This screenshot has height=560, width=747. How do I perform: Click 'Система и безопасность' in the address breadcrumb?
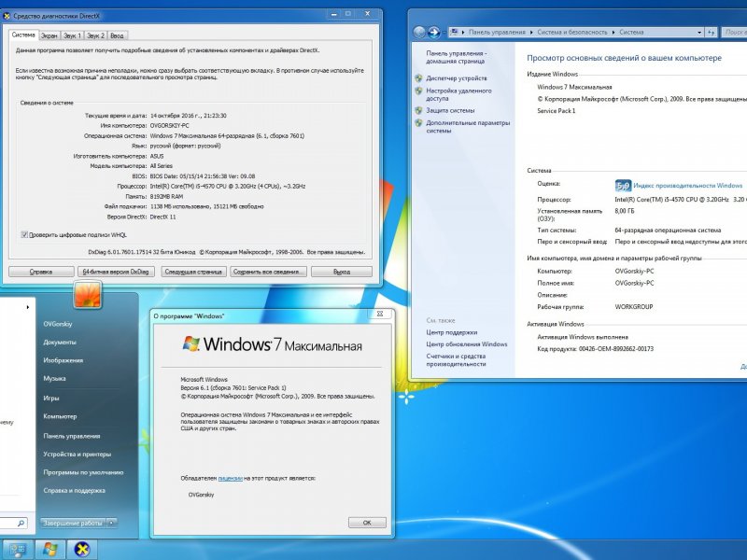(572, 33)
